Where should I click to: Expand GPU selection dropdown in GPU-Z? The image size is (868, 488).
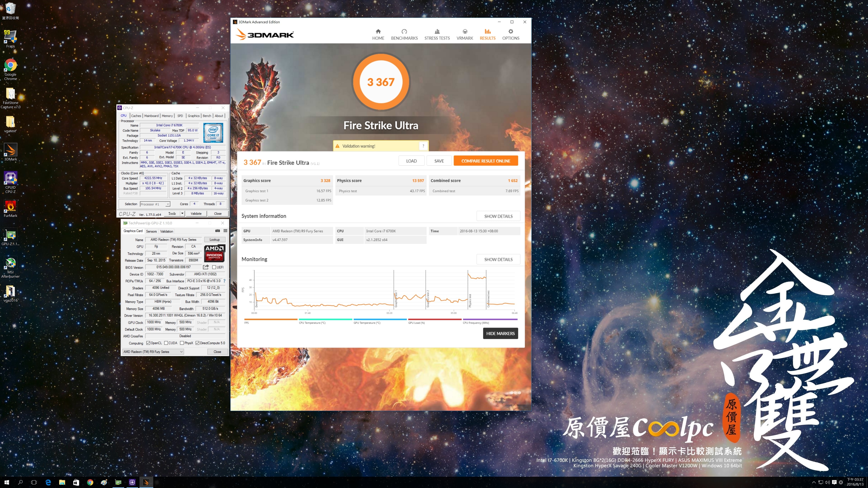[x=181, y=352]
